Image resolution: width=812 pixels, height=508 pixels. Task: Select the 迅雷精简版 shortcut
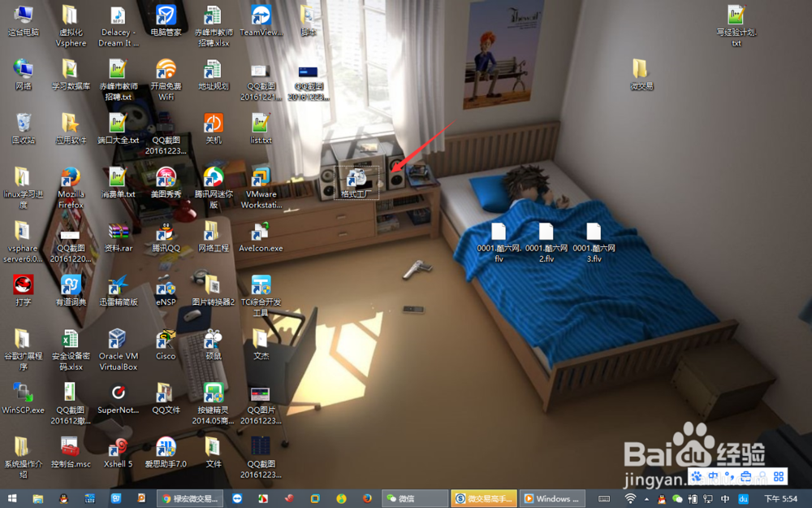pyautogui.click(x=118, y=290)
